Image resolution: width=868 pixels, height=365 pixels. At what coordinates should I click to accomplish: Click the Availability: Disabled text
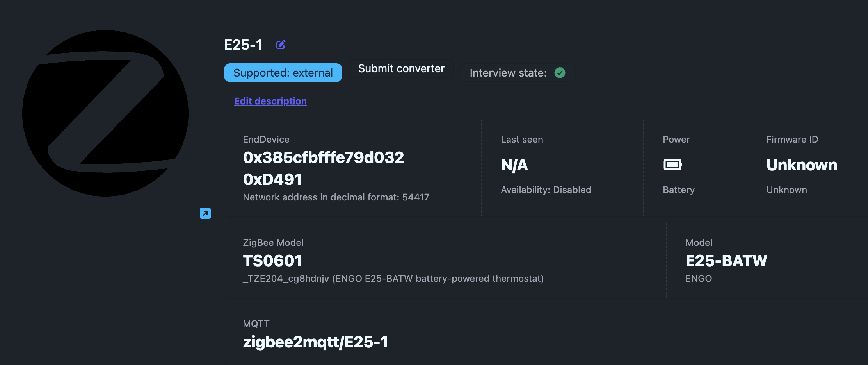pyautogui.click(x=546, y=190)
